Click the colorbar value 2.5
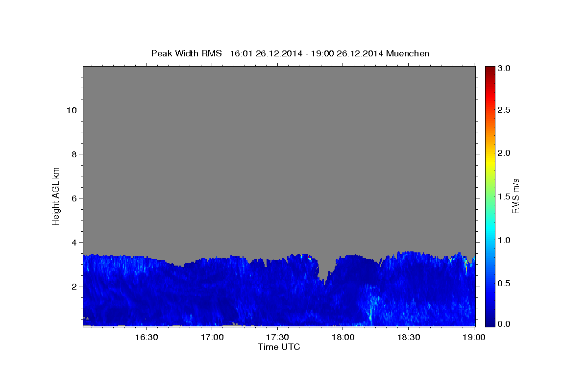 504,110
